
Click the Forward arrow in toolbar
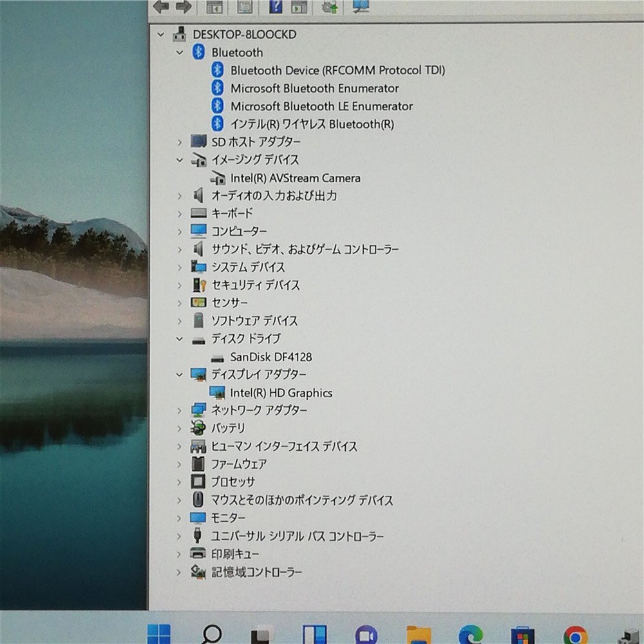click(x=183, y=6)
